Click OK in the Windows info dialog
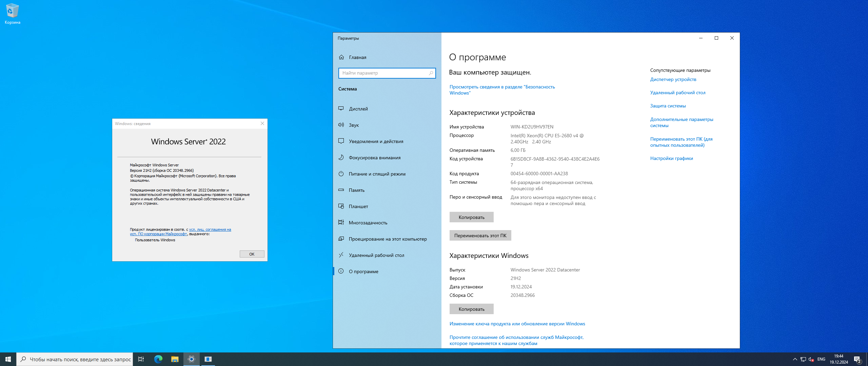Viewport: 868px width, 366px height. 252,254
